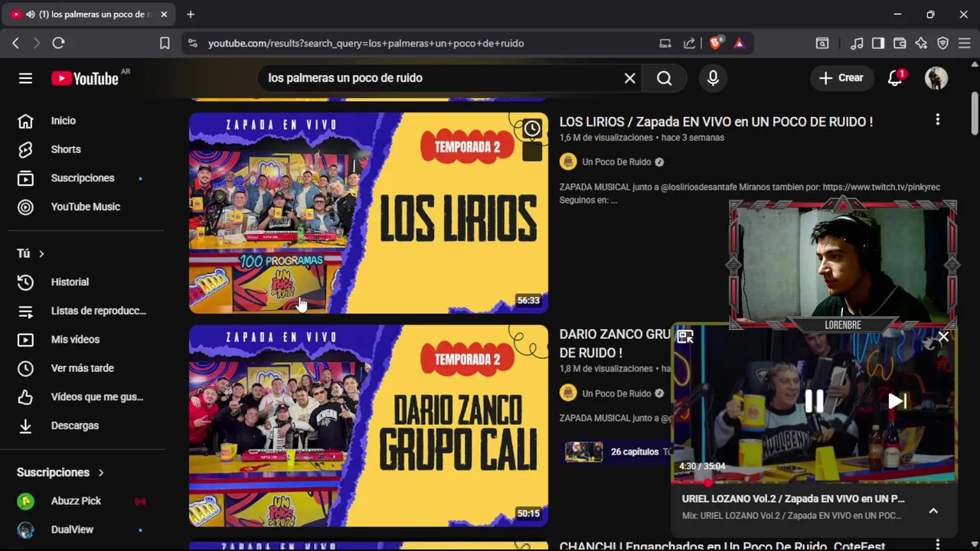Close the miniplayer
Image resolution: width=980 pixels, height=551 pixels.
click(x=943, y=337)
